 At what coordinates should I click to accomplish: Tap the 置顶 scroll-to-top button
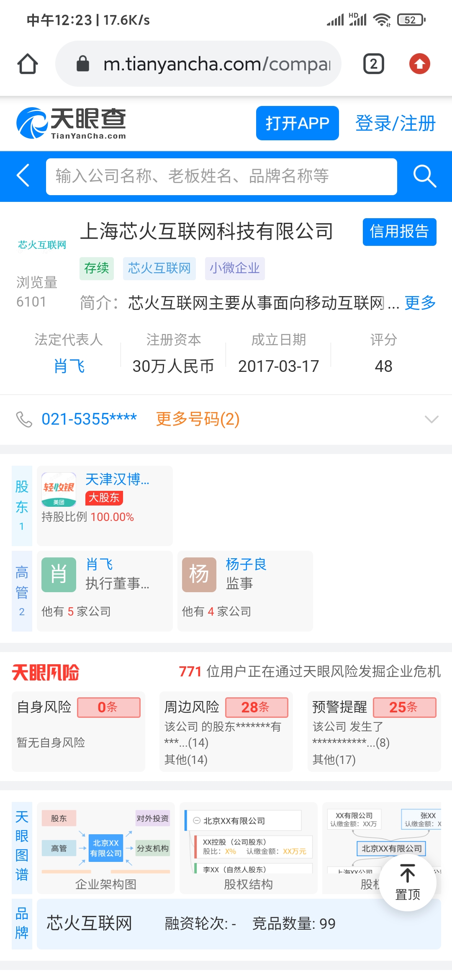(x=408, y=883)
